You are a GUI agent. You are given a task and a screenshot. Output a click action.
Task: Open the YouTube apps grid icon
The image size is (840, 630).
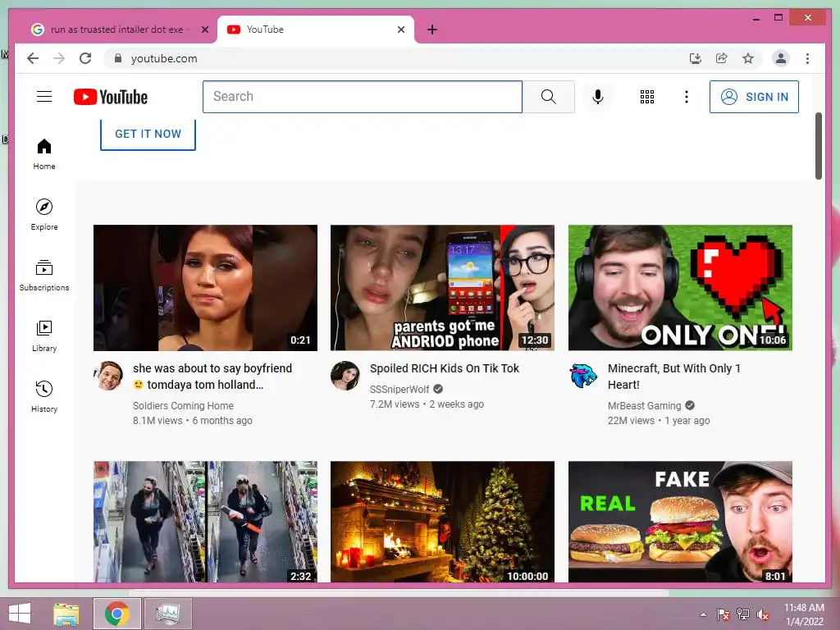click(x=647, y=97)
